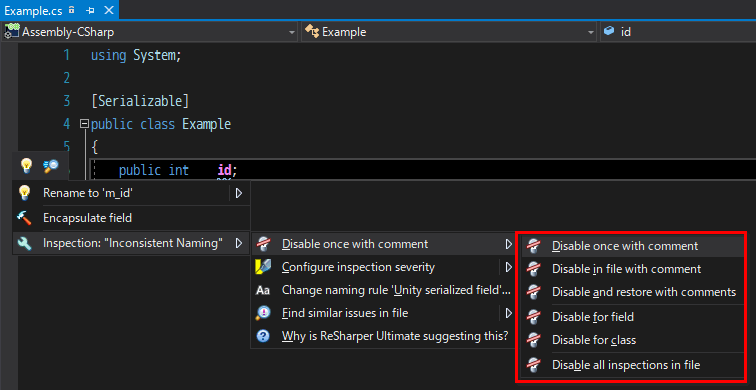Click the icon beside Disable for field
756x390 pixels.
click(533, 317)
